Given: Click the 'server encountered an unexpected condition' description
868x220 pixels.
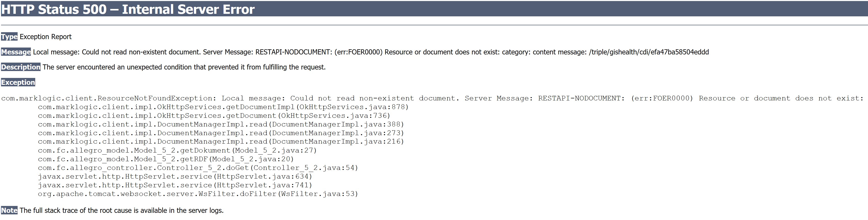Looking at the screenshot, I should [184, 67].
